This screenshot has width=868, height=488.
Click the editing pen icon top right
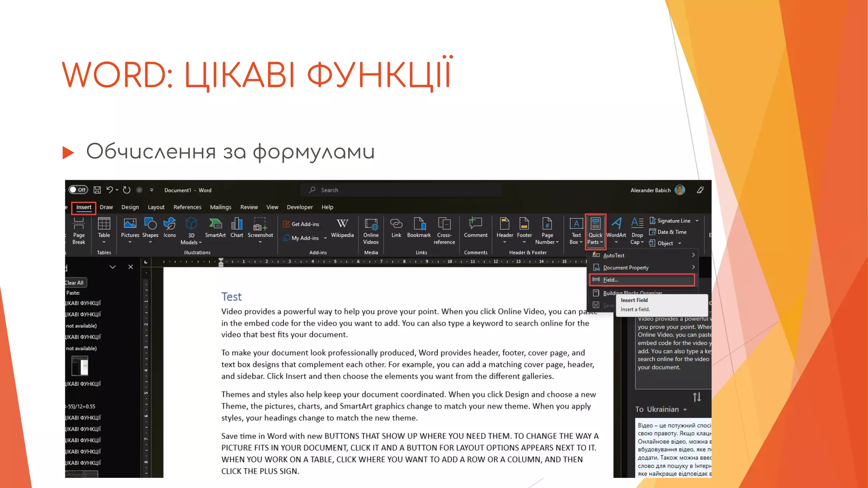(700, 190)
